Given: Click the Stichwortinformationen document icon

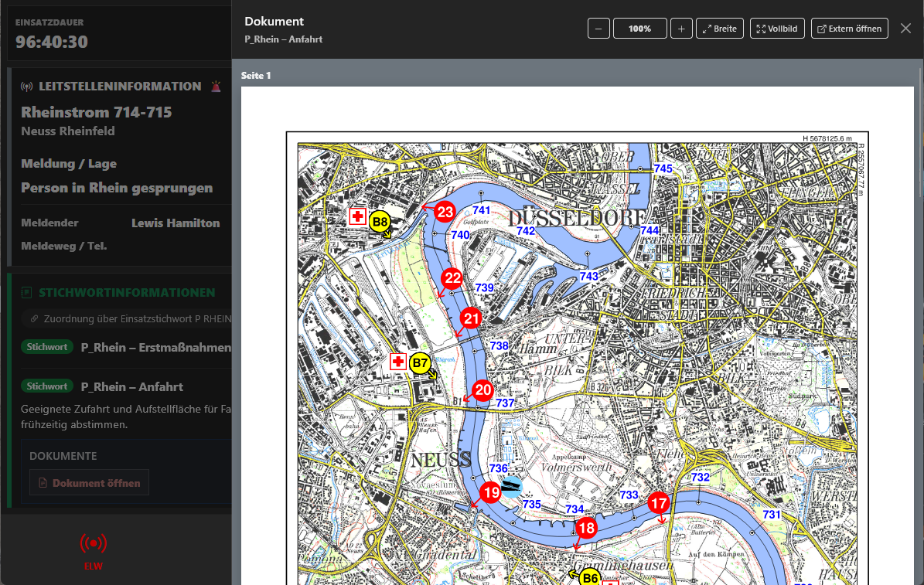Looking at the screenshot, I should tap(27, 293).
